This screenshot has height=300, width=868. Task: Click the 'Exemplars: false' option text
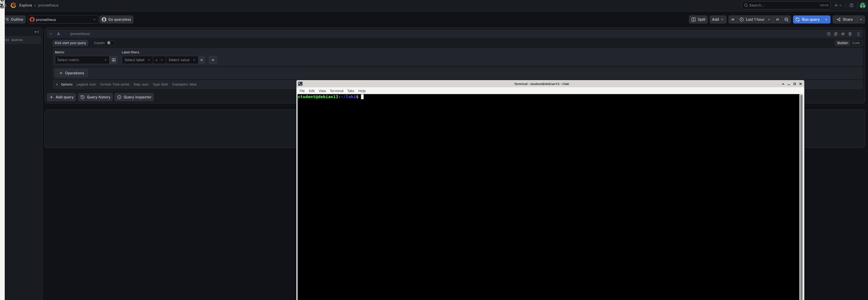point(184,84)
